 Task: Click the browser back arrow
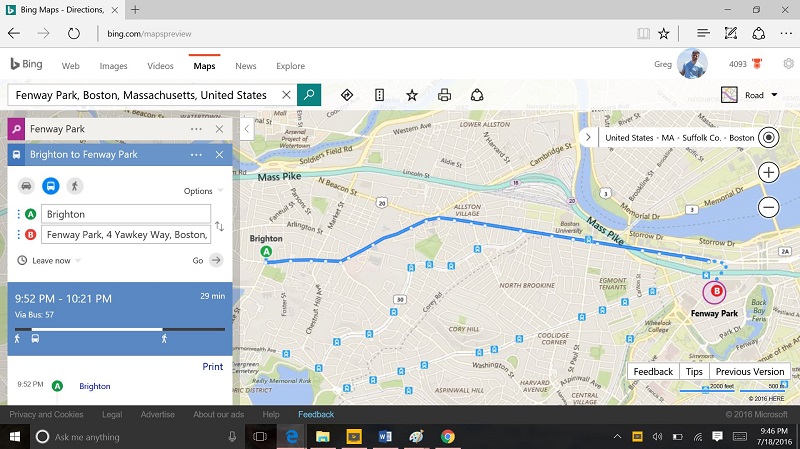(x=14, y=34)
